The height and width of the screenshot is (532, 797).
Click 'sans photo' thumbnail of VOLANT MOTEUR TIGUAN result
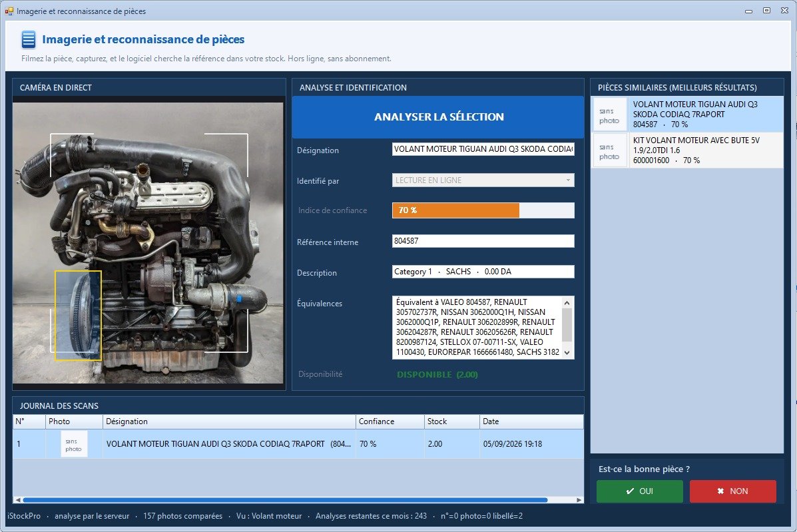pyautogui.click(x=609, y=115)
